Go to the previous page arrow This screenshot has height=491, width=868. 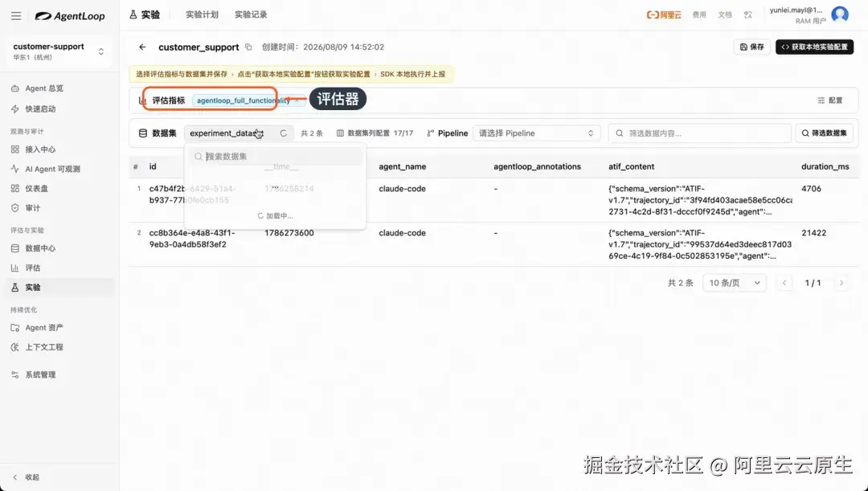click(x=784, y=283)
